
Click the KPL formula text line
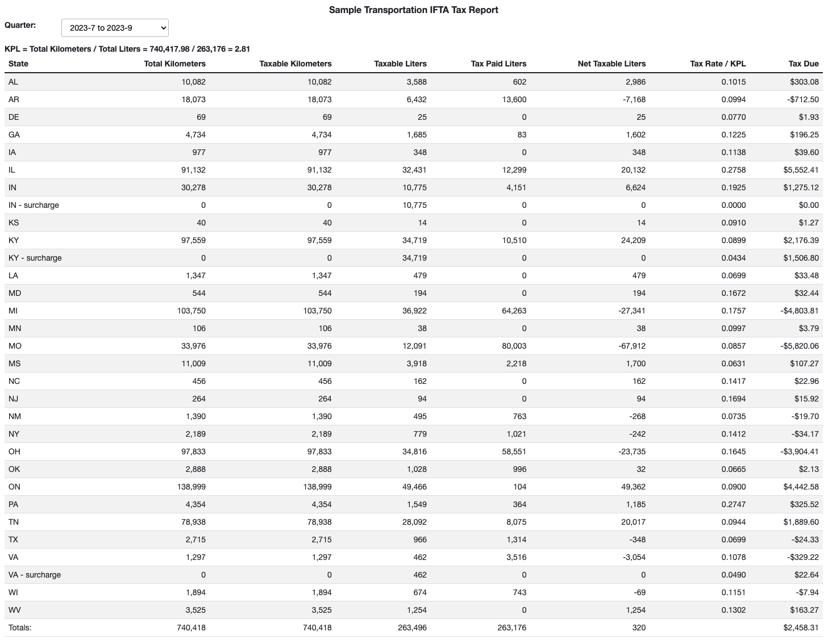tap(127, 49)
